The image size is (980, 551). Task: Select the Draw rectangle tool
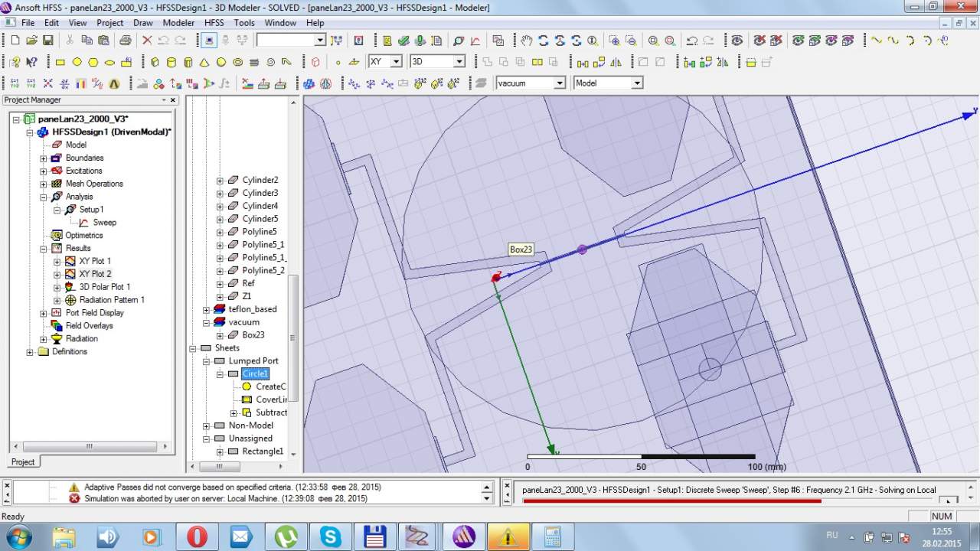pyautogui.click(x=60, y=62)
